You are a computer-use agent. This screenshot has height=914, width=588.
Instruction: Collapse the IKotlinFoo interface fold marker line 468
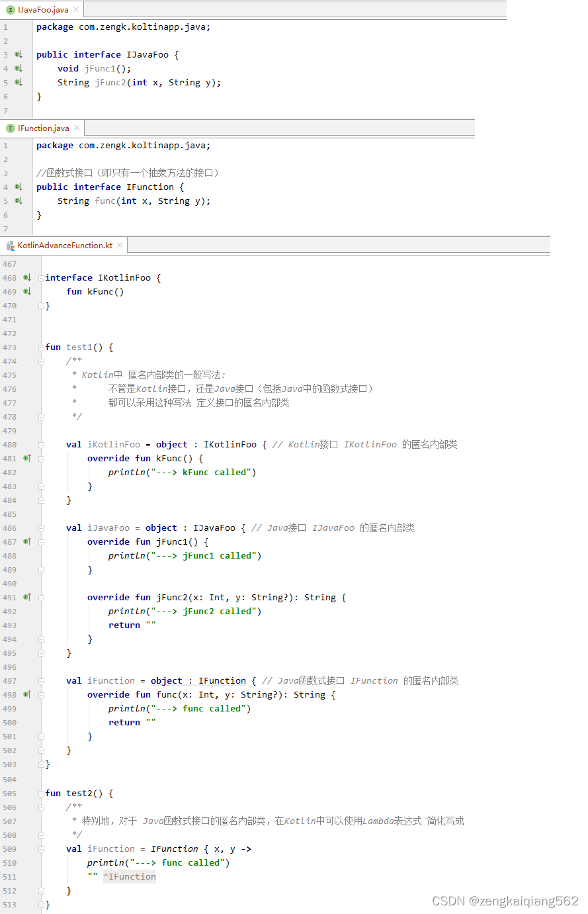coord(41,278)
